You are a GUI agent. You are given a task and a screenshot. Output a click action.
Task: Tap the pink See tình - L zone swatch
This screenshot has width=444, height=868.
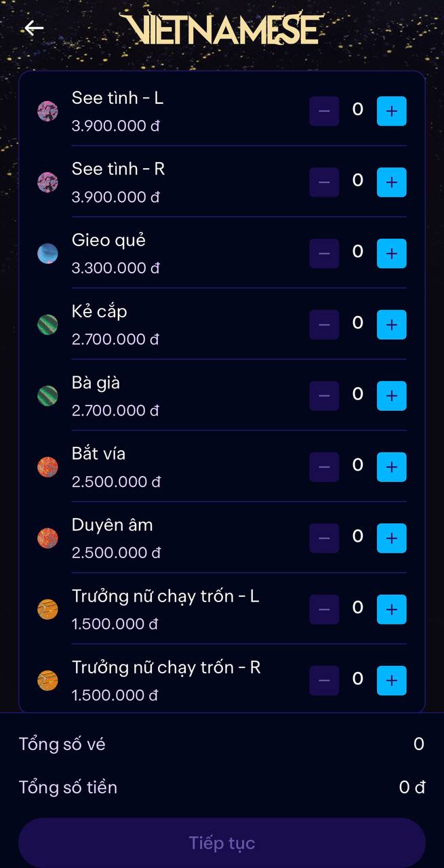coord(47,111)
